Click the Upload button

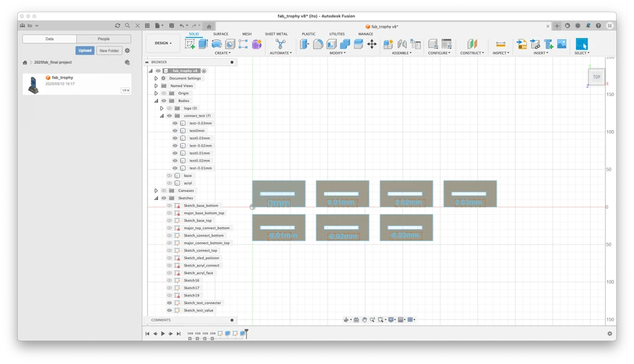click(x=85, y=51)
